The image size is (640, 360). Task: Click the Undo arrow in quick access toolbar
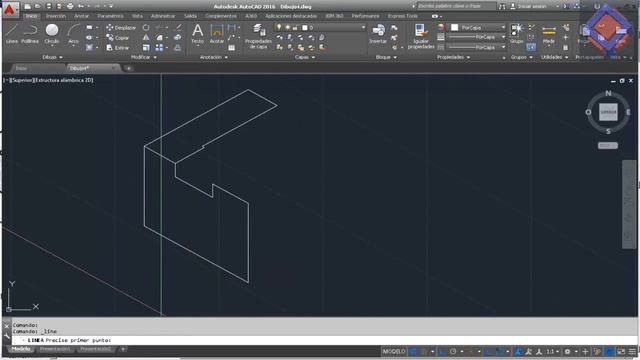pos(81,6)
